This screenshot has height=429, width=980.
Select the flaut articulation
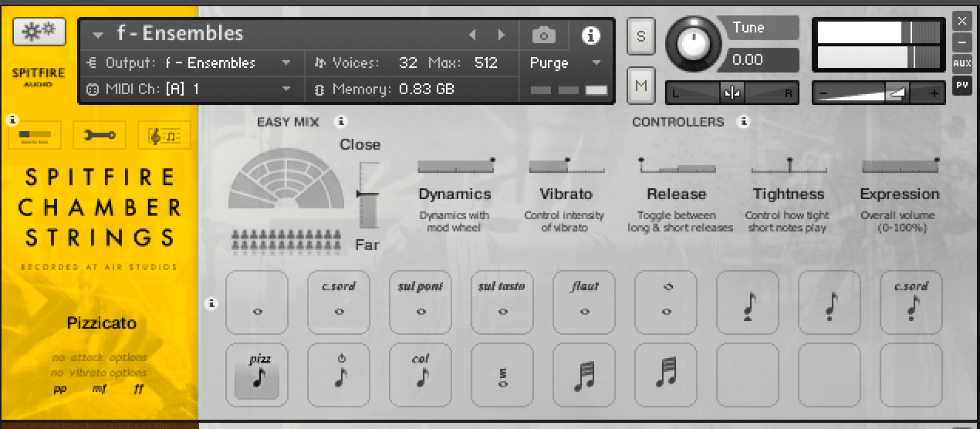pos(584,302)
